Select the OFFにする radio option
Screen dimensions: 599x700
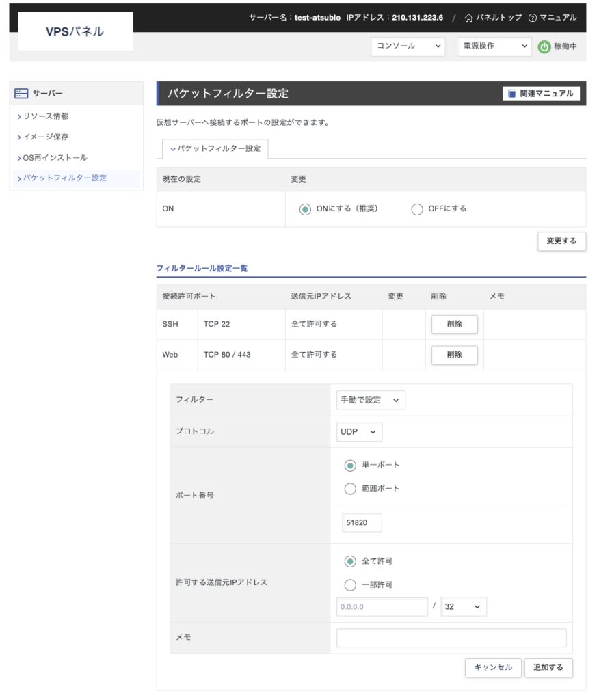click(417, 209)
